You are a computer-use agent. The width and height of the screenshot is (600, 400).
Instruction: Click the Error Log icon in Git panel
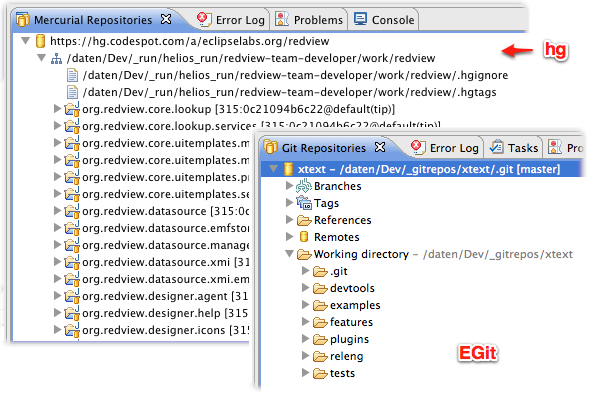click(417, 147)
